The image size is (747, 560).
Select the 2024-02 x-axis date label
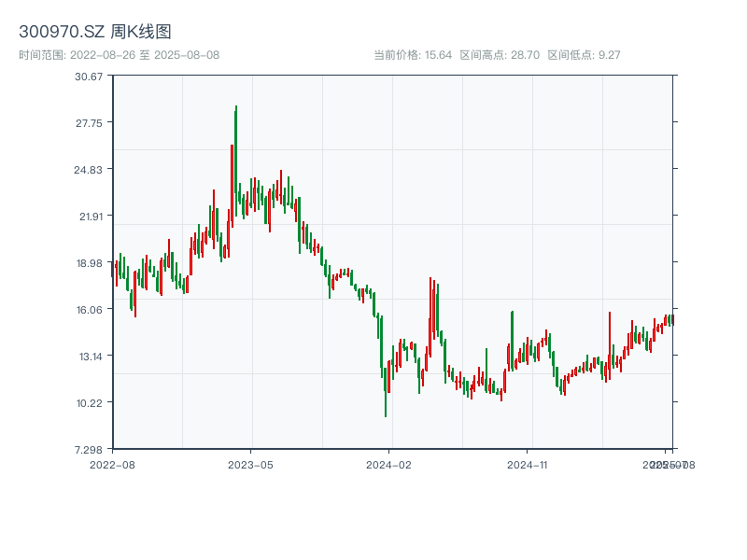(x=388, y=464)
